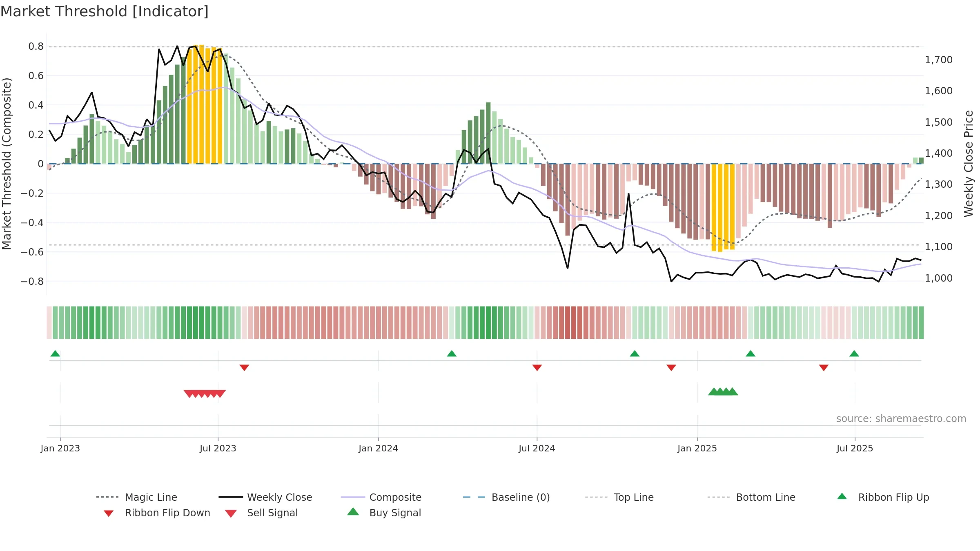980x551 pixels.
Task: Click the tallest dark green bar near May 2024
Action: [488, 133]
